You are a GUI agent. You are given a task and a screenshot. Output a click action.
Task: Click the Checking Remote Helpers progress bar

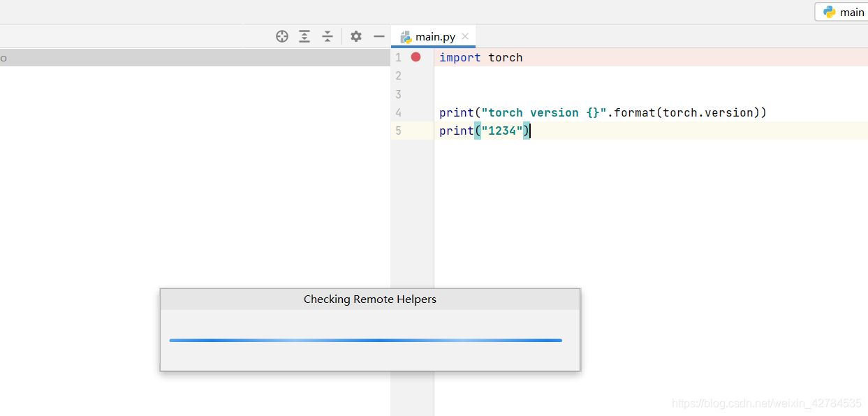366,341
